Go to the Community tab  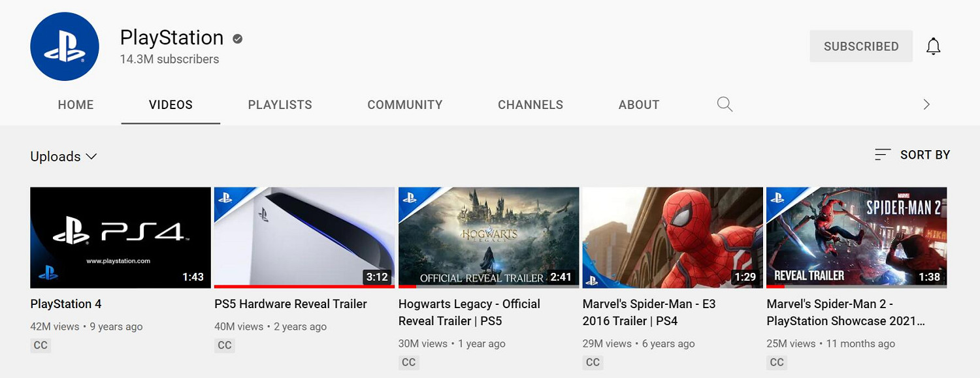pyautogui.click(x=404, y=104)
